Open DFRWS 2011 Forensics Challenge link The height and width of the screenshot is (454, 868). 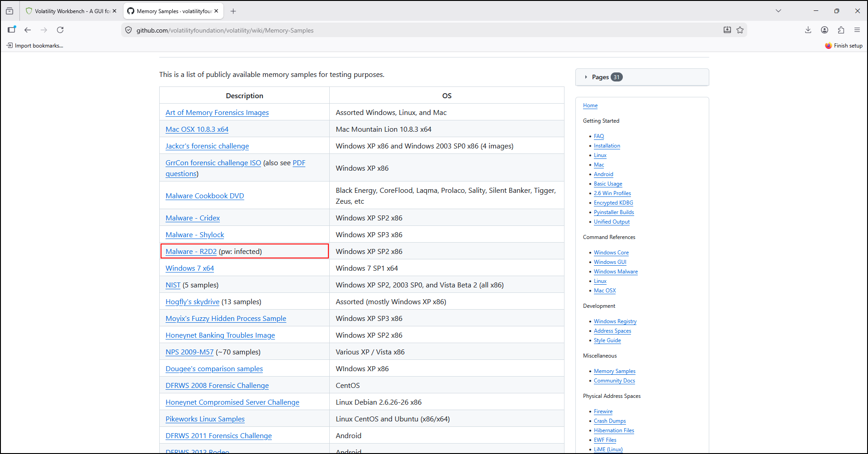pos(218,436)
